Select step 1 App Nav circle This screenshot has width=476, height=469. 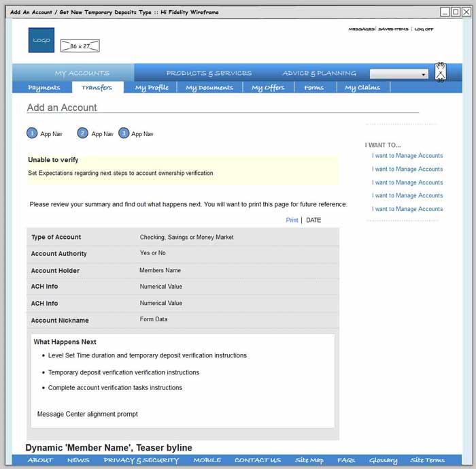coord(32,133)
